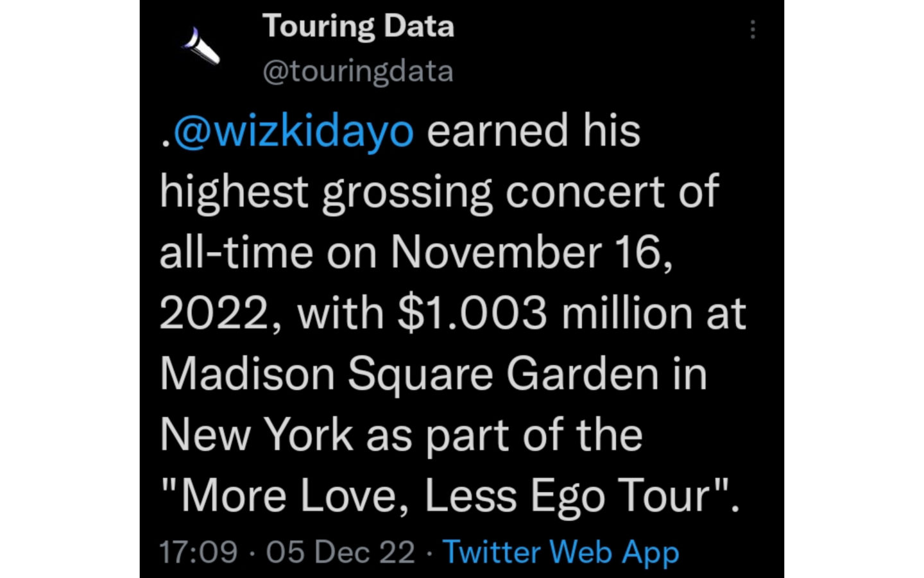Image resolution: width=924 pixels, height=578 pixels.
Task: Open the @wizkidayo mention link
Action: tap(293, 130)
